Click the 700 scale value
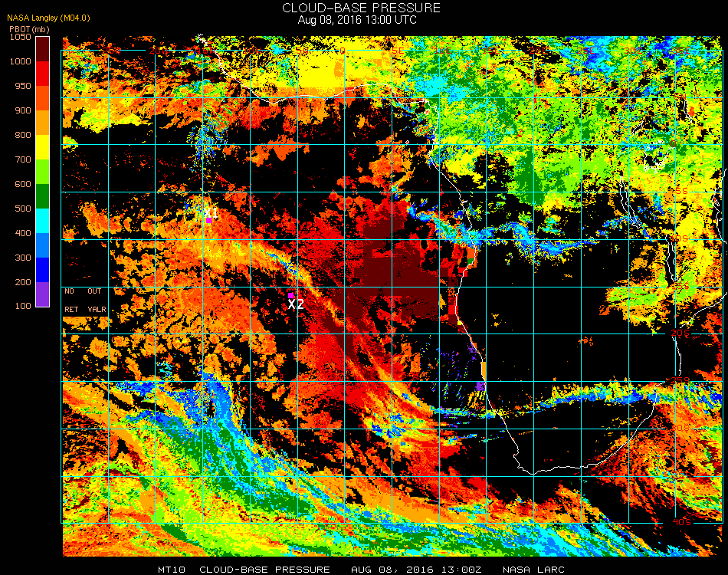The image size is (728, 575). pos(23,159)
